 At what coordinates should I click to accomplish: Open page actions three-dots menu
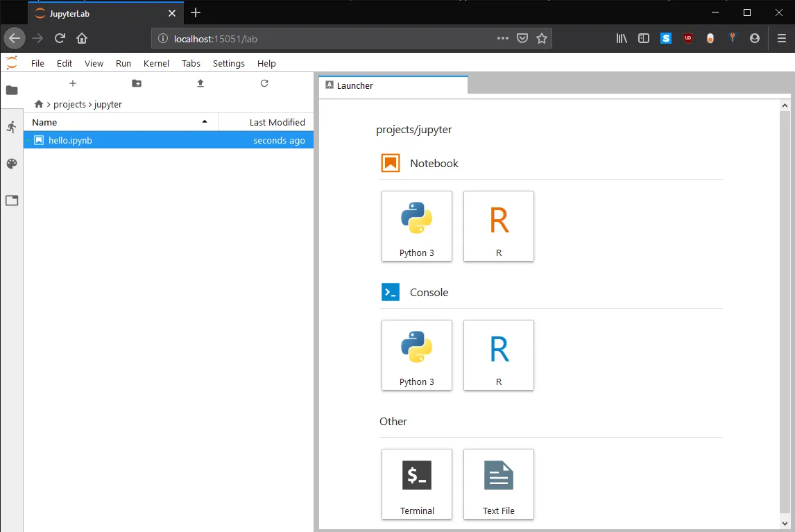[502, 38]
